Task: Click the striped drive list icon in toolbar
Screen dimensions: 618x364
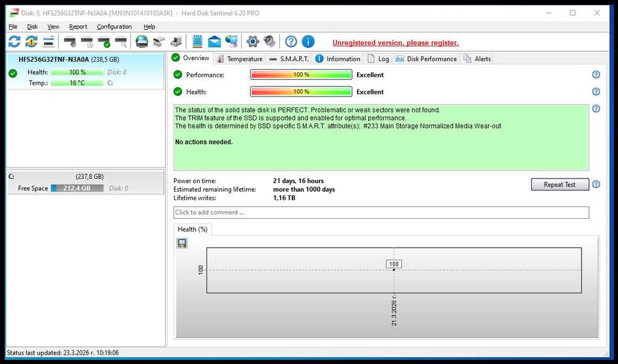Action: click(48, 41)
